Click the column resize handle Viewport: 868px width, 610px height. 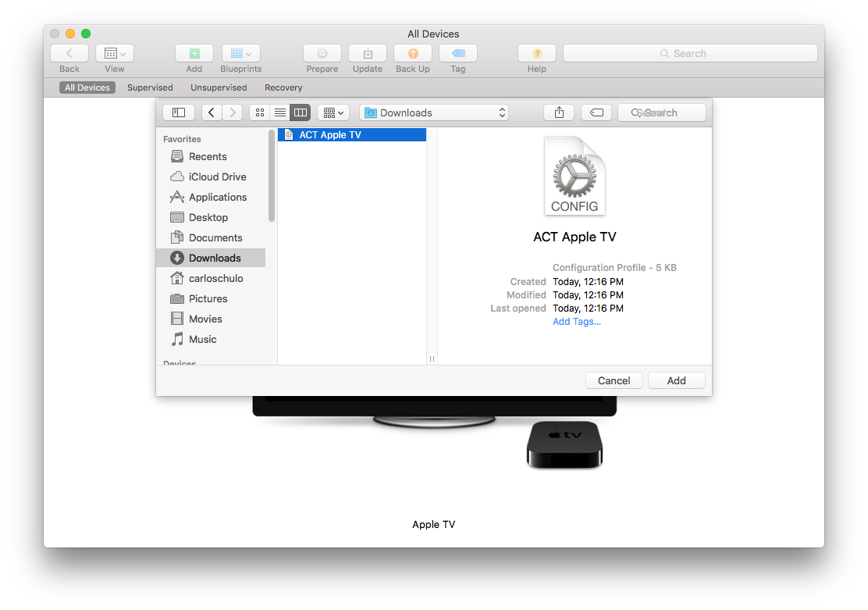point(432,359)
